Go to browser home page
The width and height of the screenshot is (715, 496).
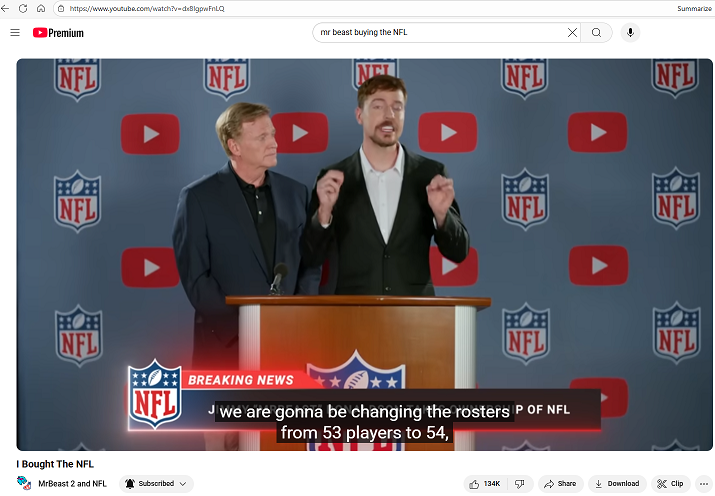[41, 8]
